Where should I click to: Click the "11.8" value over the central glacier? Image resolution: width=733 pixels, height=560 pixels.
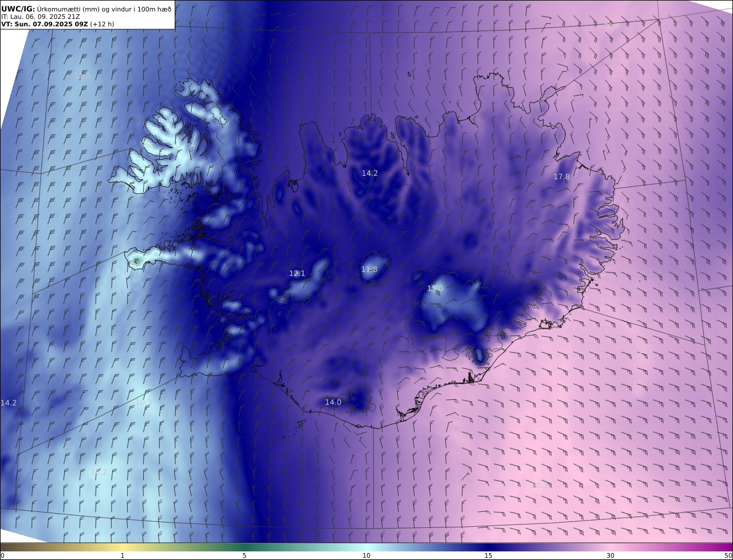(x=369, y=270)
